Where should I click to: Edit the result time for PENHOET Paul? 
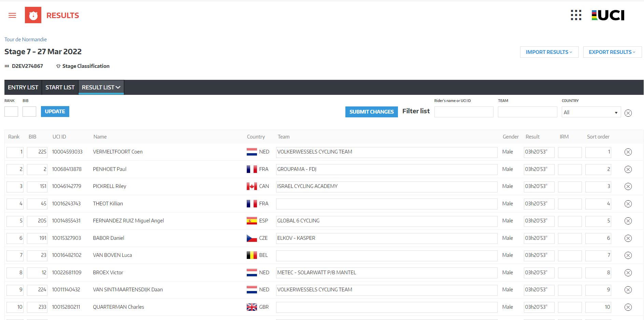click(x=539, y=170)
